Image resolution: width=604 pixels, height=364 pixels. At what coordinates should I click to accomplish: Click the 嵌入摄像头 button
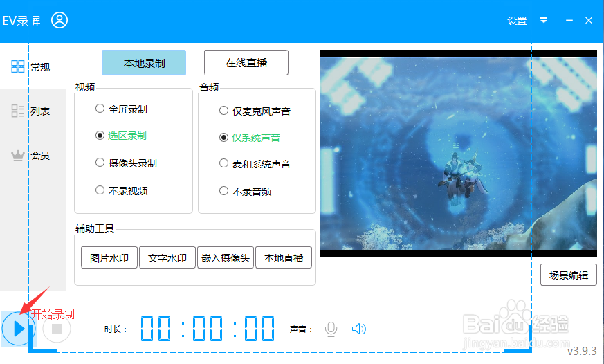point(226,257)
